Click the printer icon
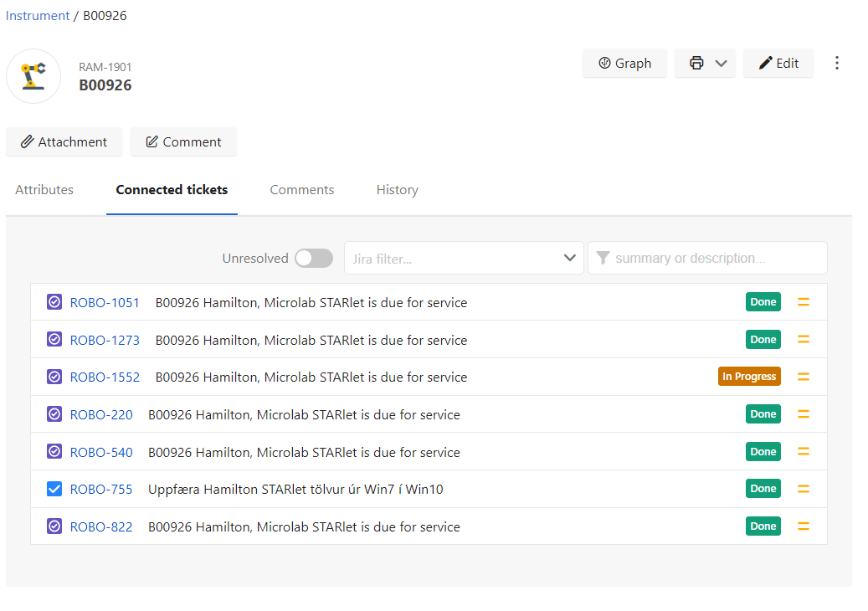868x611 pixels. (696, 63)
